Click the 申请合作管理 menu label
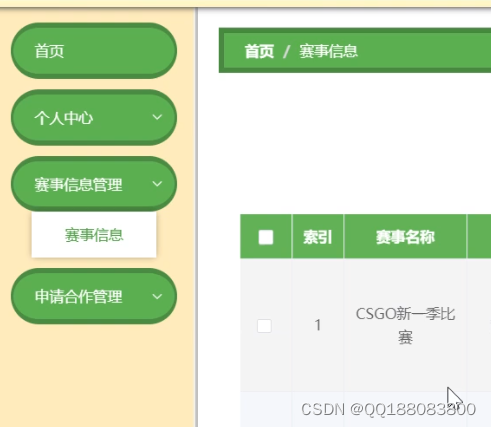Image resolution: width=491 pixels, height=427 pixels. (78, 297)
